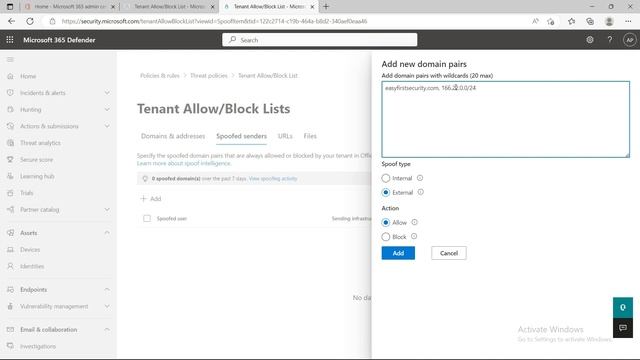
Task: Open Trials in sidebar
Action: pos(27,193)
